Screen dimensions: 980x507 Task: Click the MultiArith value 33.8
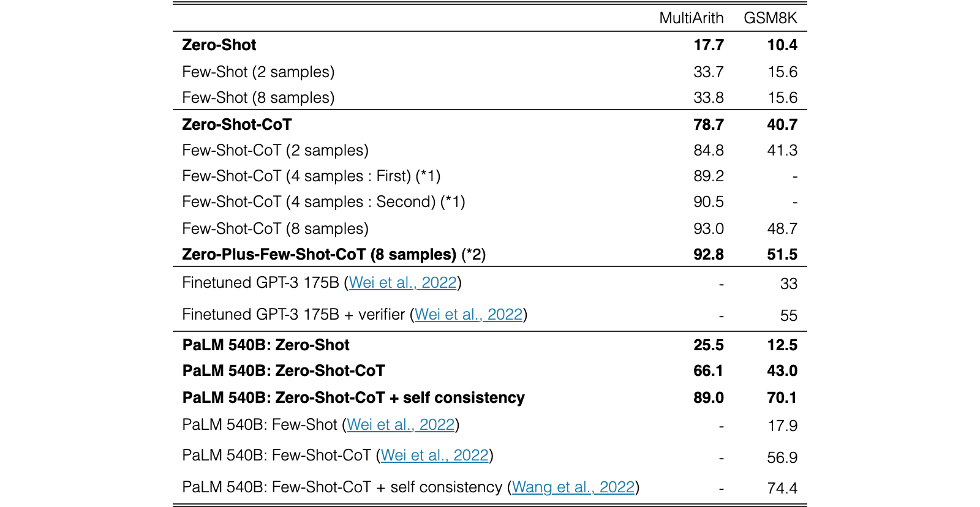point(709,98)
